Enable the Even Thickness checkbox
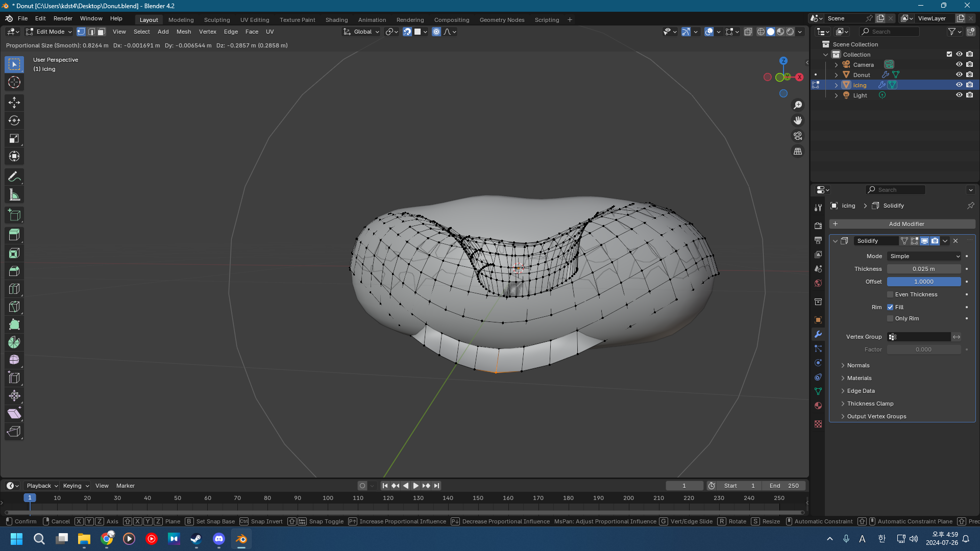 (890, 294)
